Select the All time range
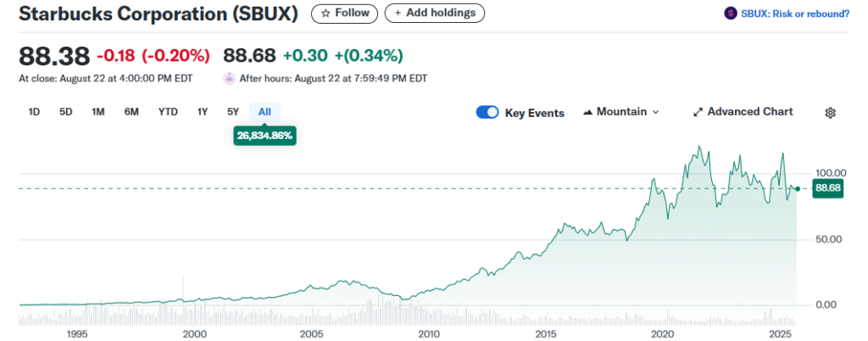The width and height of the screenshot is (868, 341). tap(264, 112)
